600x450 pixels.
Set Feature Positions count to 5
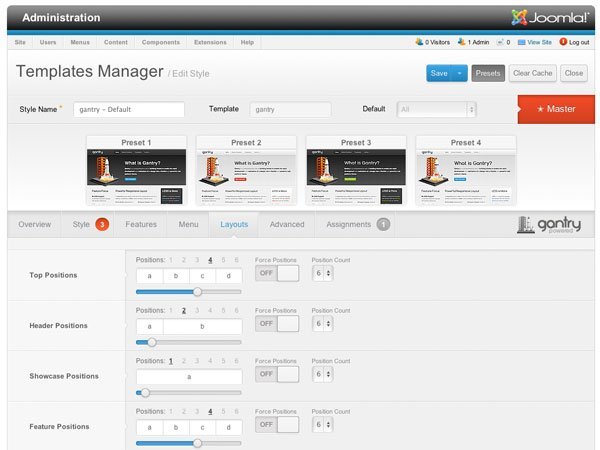(x=223, y=412)
